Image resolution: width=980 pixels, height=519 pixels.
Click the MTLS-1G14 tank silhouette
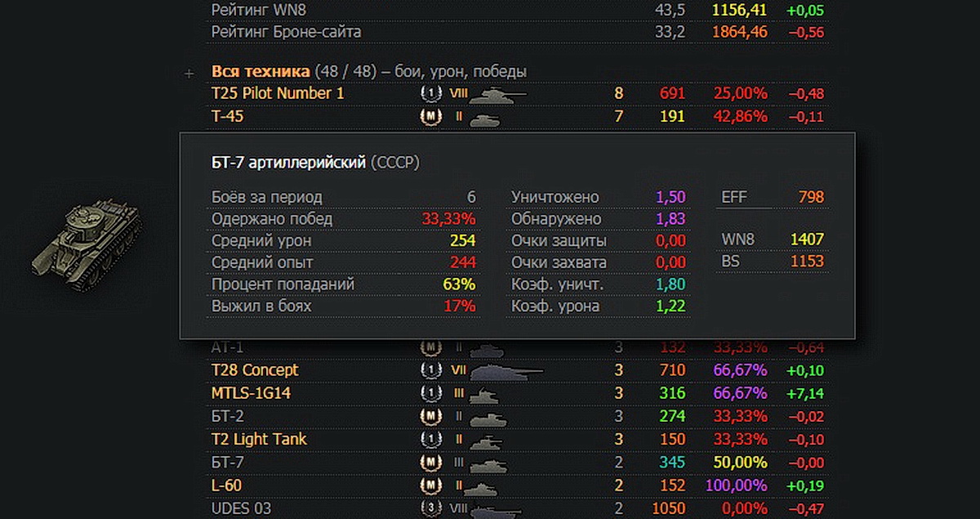[485, 395]
